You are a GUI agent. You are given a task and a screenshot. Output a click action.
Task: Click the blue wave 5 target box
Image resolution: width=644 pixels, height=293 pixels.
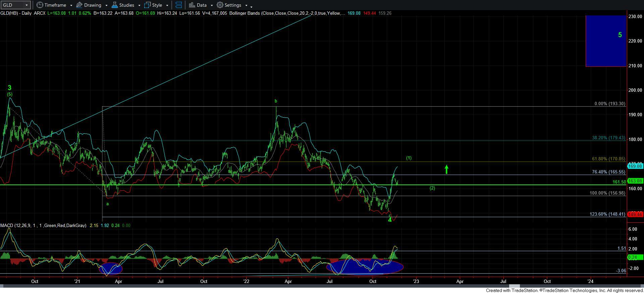tap(606, 41)
